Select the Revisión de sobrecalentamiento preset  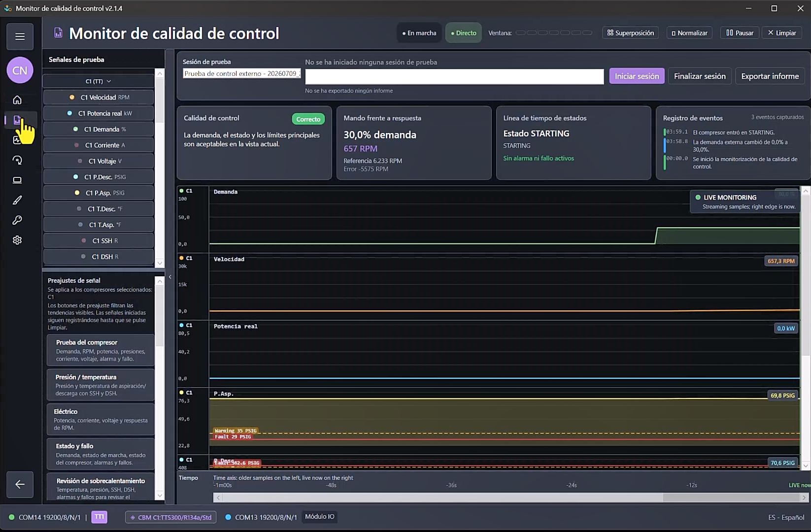(x=101, y=487)
